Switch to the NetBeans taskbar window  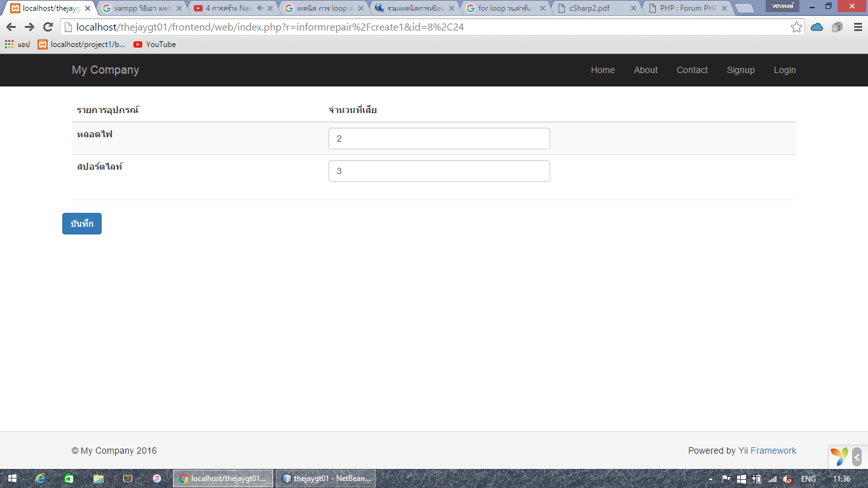pos(326,478)
